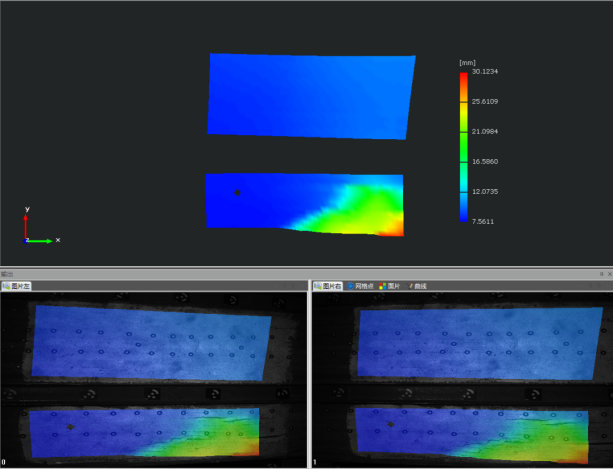613x469 pixels.
Task: Click the [mm] unit label on legend
Action: tap(465, 62)
